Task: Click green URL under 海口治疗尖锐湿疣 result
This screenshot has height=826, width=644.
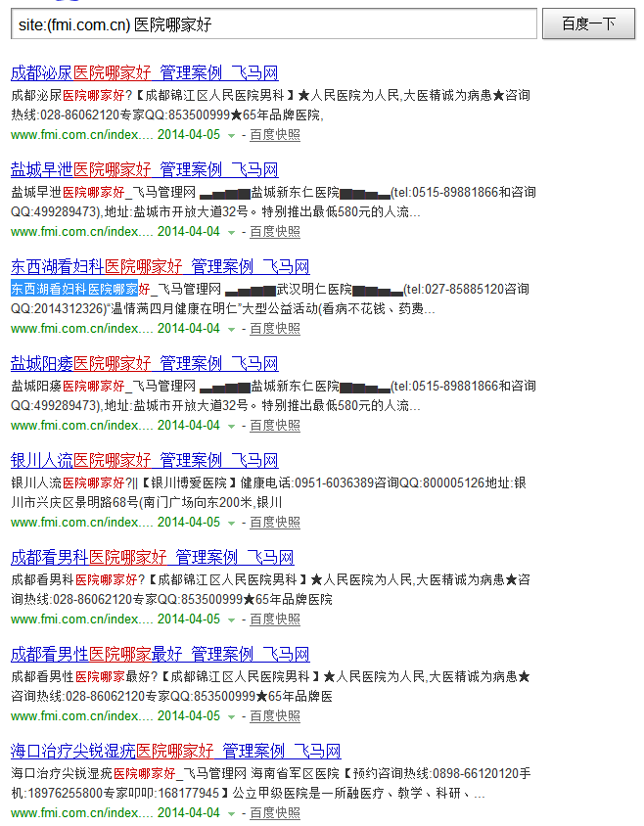Action: (x=81, y=813)
